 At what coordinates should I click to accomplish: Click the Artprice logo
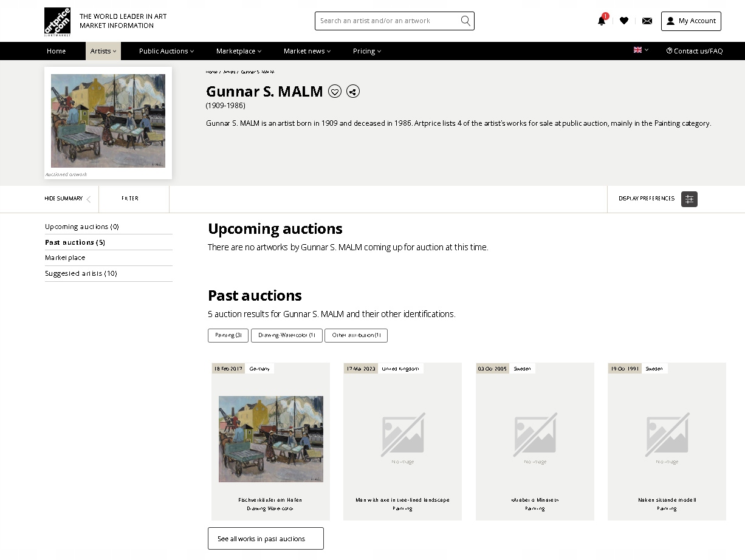point(57,21)
